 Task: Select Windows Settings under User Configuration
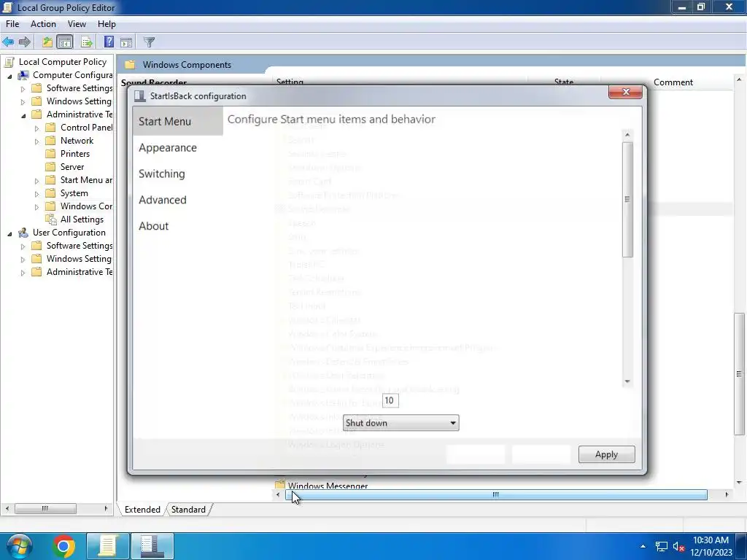tap(79, 259)
